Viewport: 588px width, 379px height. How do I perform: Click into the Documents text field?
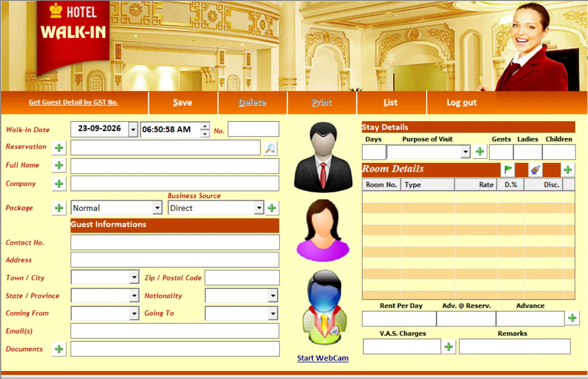point(175,349)
